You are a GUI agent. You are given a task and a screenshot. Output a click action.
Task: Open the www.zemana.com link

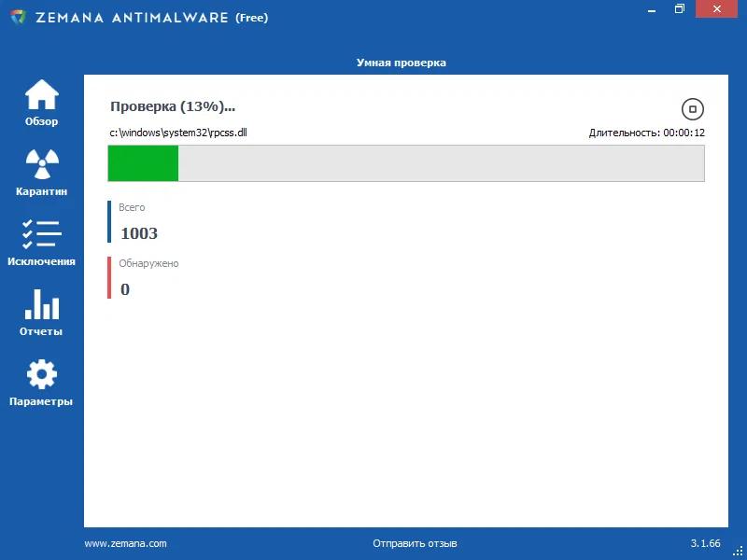(x=125, y=543)
